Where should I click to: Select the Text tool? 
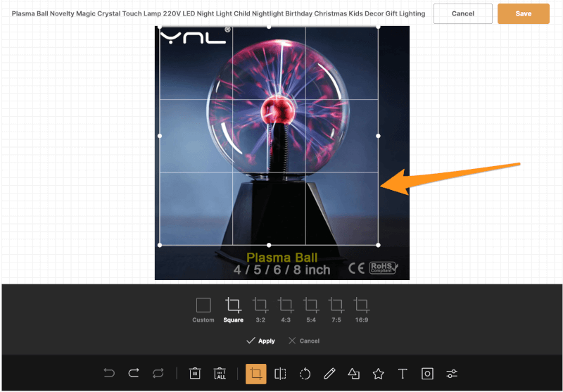click(x=403, y=374)
